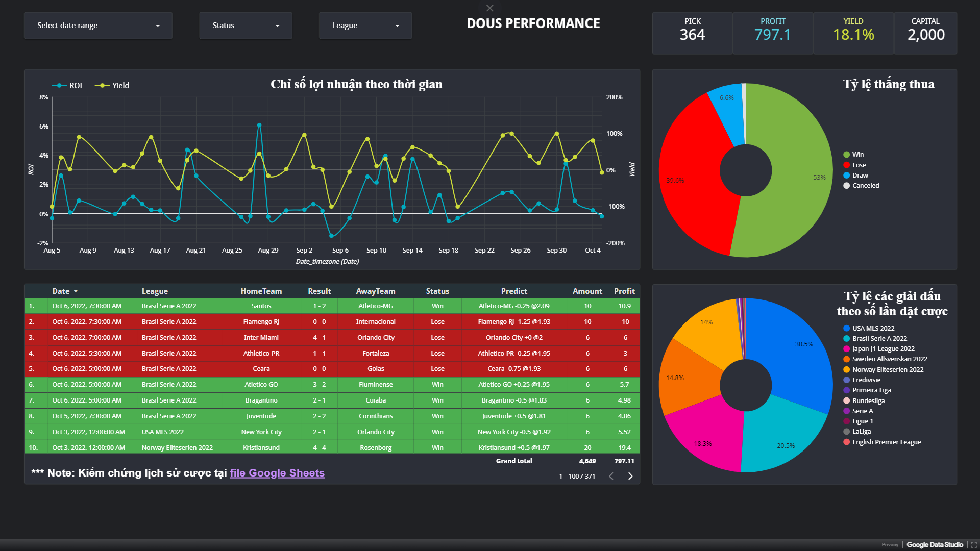Click USA MLS 2022 league cell in row 9
Image resolution: width=980 pixels, height=551 pixels.
pos(179,432)
